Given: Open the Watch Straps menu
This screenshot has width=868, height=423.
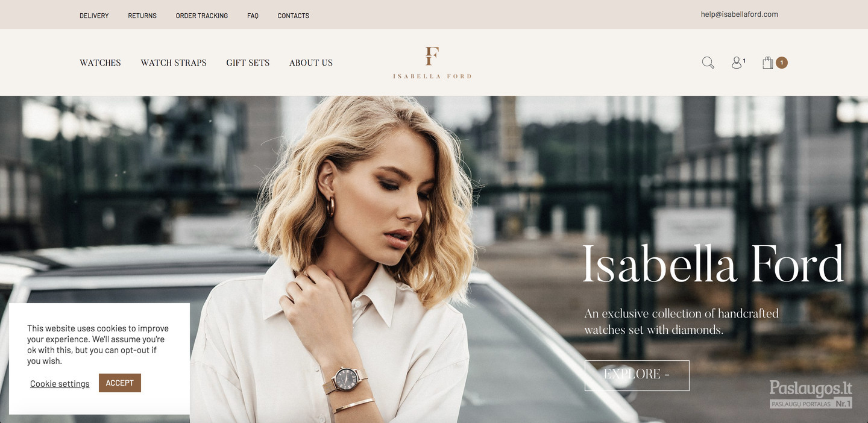Looking at the screenshot, I should [x=174, y=63].
